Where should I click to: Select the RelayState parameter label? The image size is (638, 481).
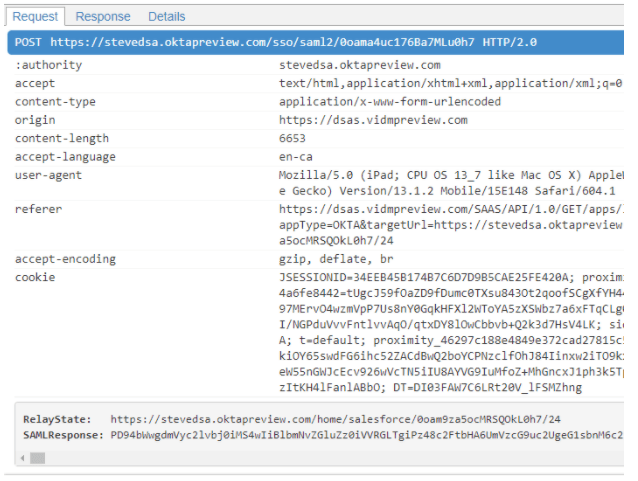[x=59, y=419]
